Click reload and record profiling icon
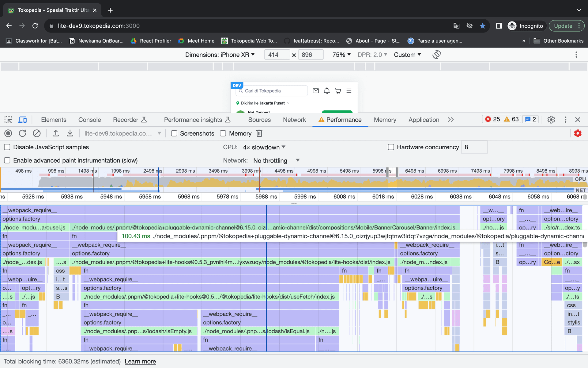Screen dimensions: 588x368 (x=22, y=133)
